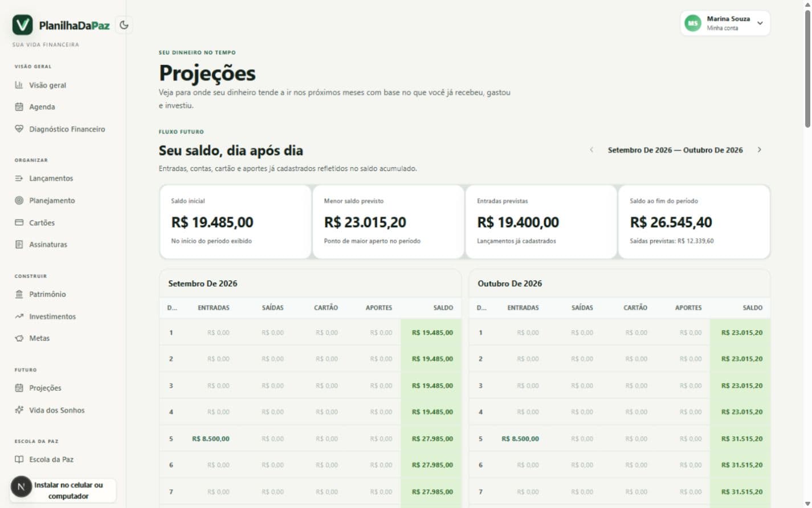Viewport: 812px width, 508px height.
Task: Open Patrimônio bank icon
Action: pos(19,294)
